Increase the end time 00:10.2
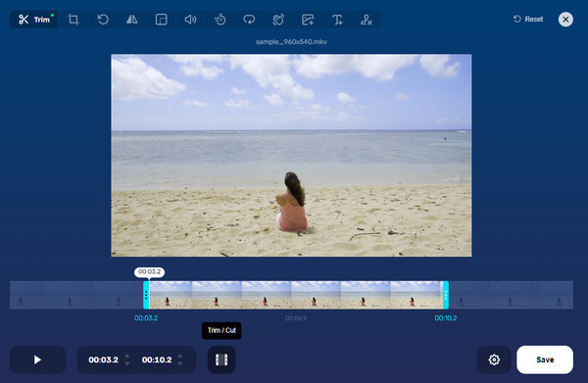The height and width of the screenshot is (383, 588). [x=180, y=356]
